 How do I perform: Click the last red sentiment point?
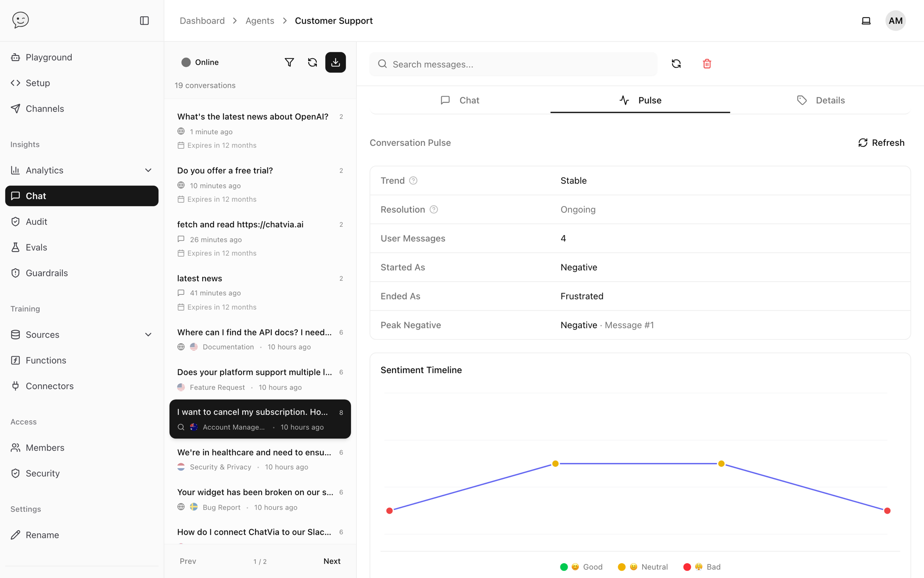click(887, 511)
